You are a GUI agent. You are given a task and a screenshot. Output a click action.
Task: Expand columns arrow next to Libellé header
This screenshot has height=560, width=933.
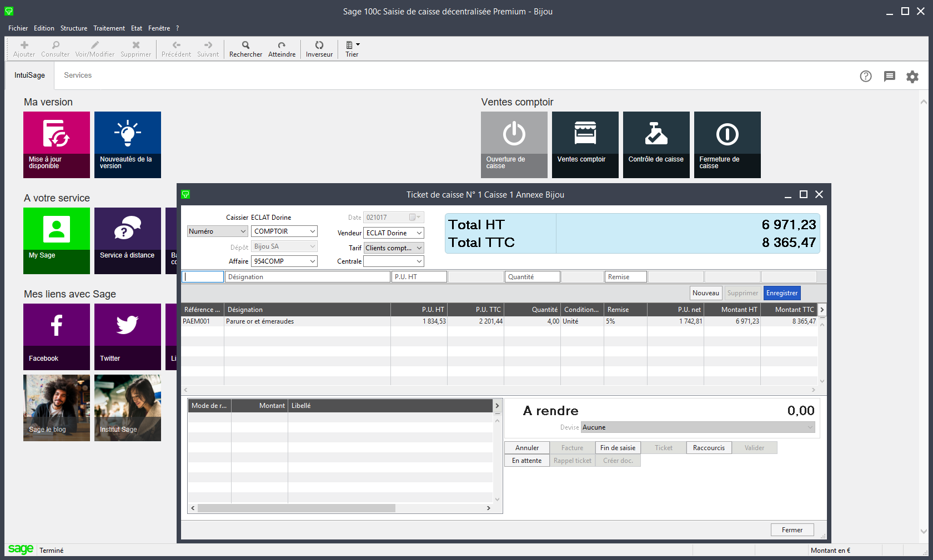[497, 406]
